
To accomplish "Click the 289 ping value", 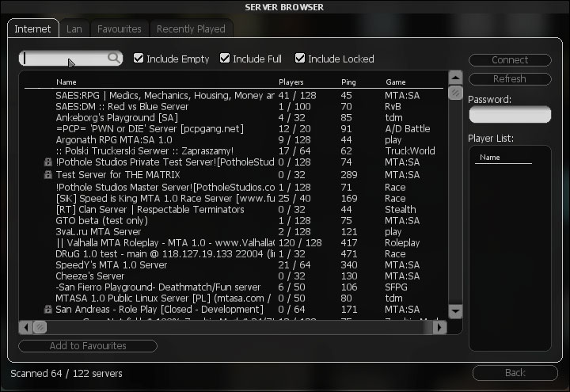I will 349,175.
